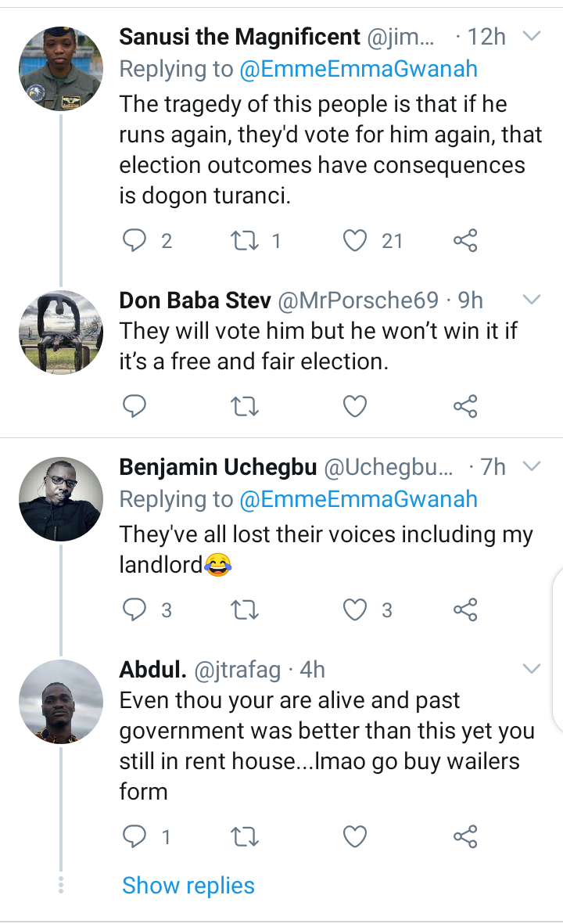This screenshot has width=563, height=924.
Task: Expand options chevron on Abdul's tweet
Action: [532, 669]
